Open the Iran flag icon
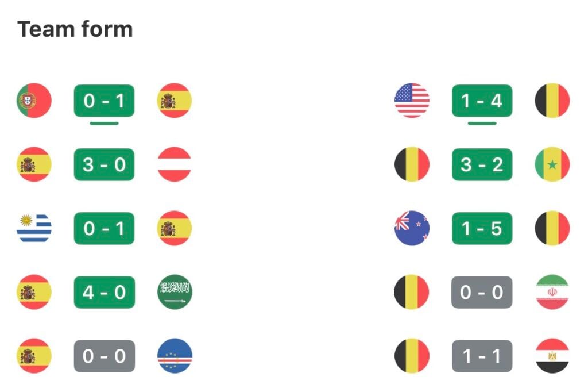 (552, 292)
